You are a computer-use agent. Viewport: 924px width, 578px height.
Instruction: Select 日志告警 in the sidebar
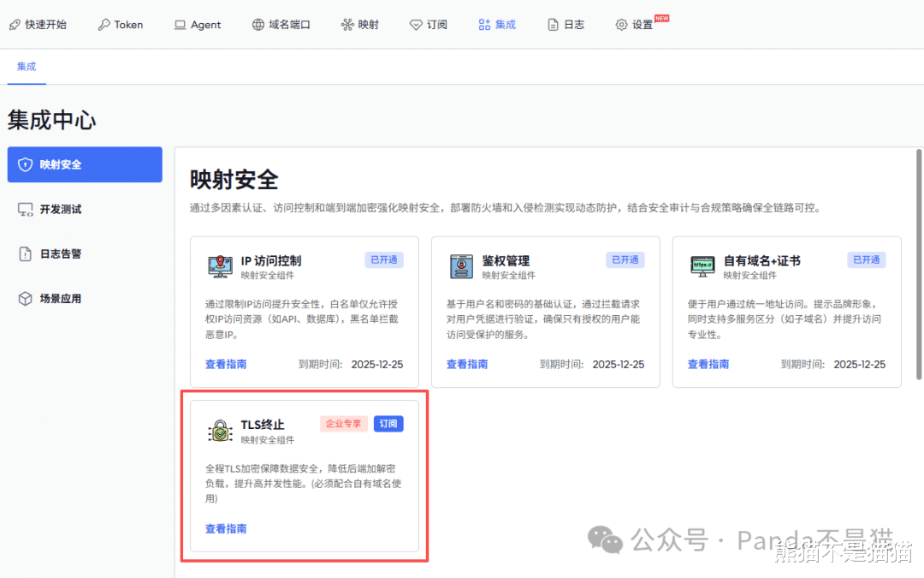[x=85, y=254]
